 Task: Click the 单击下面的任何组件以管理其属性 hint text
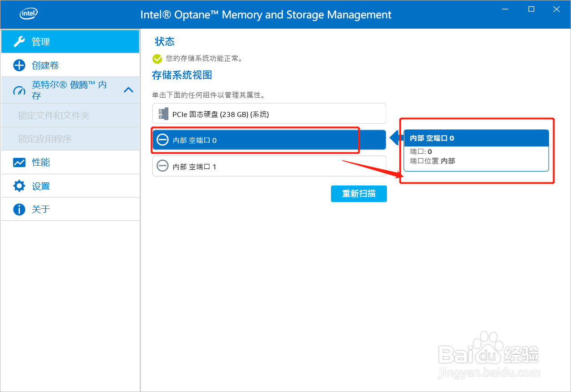[x=208, y=95]
